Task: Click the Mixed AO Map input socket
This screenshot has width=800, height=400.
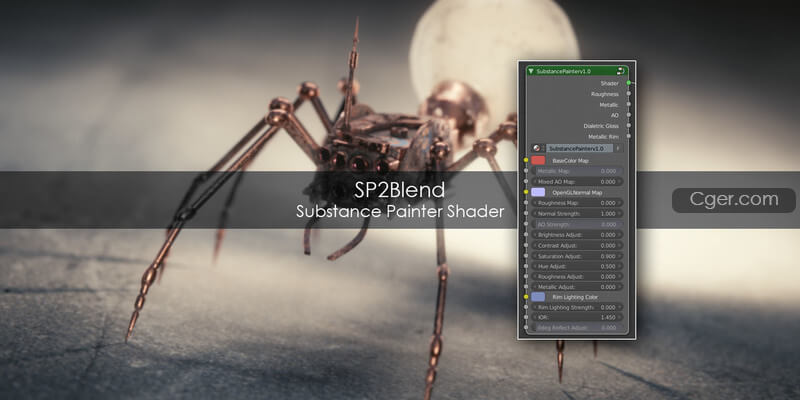Action: click(x=526, y=182)
